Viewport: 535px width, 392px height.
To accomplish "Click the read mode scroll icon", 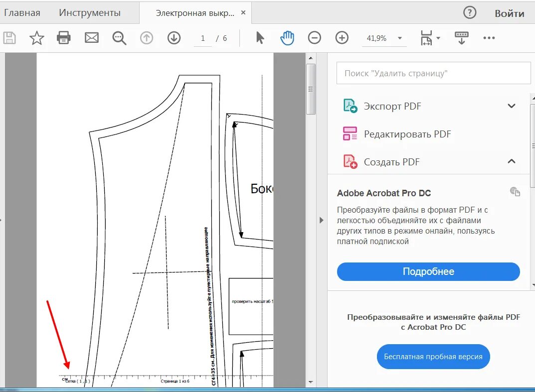I will point(461,38).
